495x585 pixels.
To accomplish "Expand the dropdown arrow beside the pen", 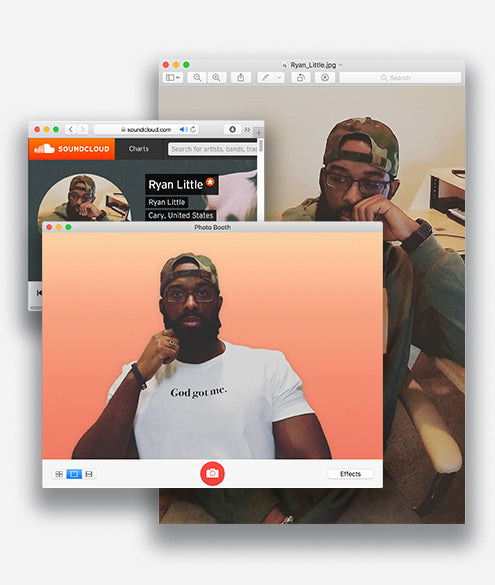I will (279, 78).
